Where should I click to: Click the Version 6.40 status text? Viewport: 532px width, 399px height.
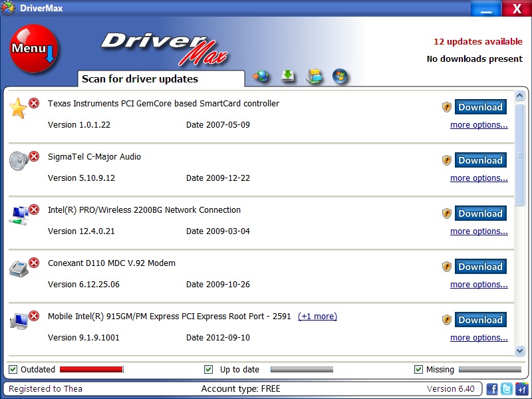pyautogui.click(x=451, y=389)
